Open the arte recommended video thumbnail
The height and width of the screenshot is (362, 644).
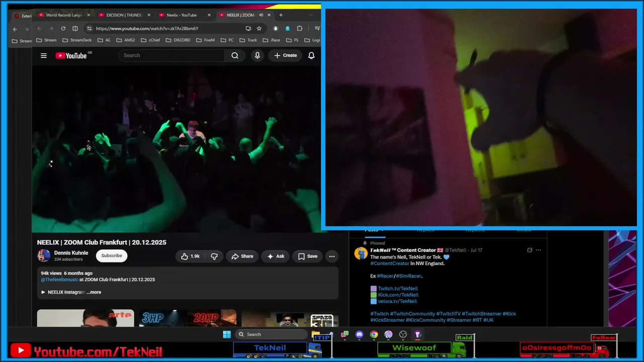(x=86, y=318)
